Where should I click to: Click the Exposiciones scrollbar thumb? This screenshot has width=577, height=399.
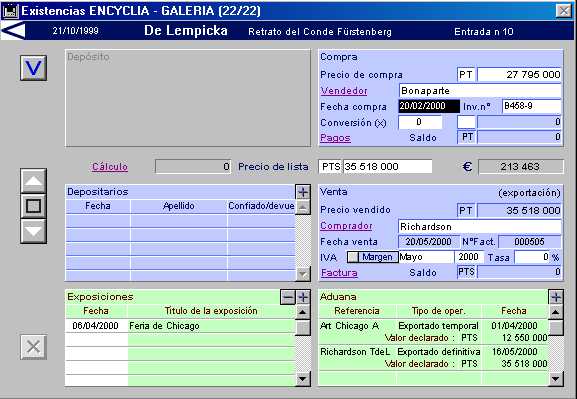[303, 327]
